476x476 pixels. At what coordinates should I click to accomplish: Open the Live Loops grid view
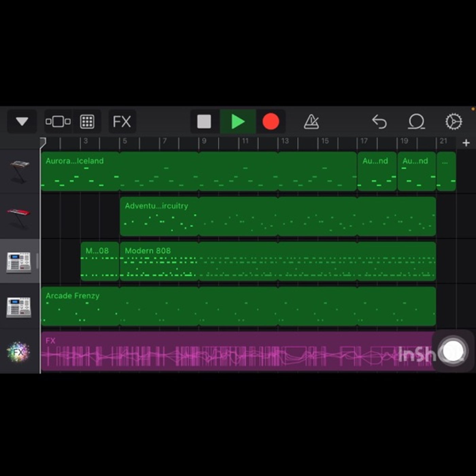click(x=87, y=121)
